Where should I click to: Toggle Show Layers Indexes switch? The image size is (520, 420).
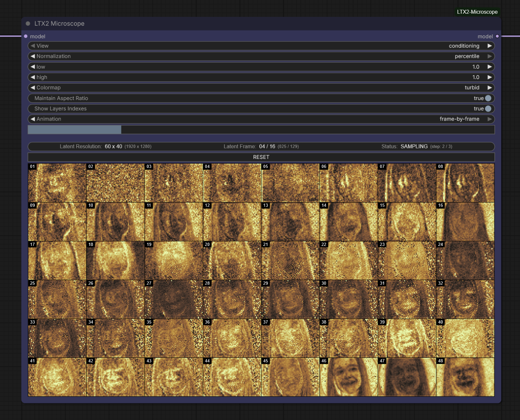pyautogui.click(x=488, y=109)
